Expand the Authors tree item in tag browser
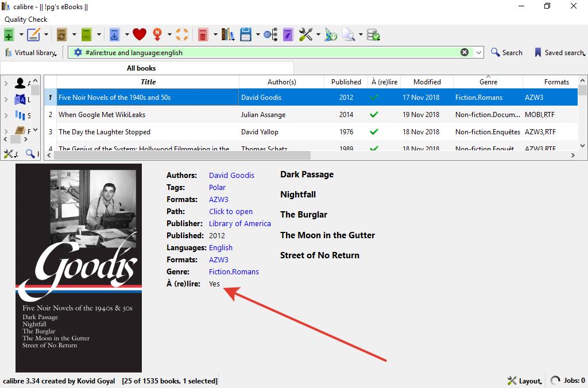The height and width of the screenshot is (388, 588). pos(6,83)
